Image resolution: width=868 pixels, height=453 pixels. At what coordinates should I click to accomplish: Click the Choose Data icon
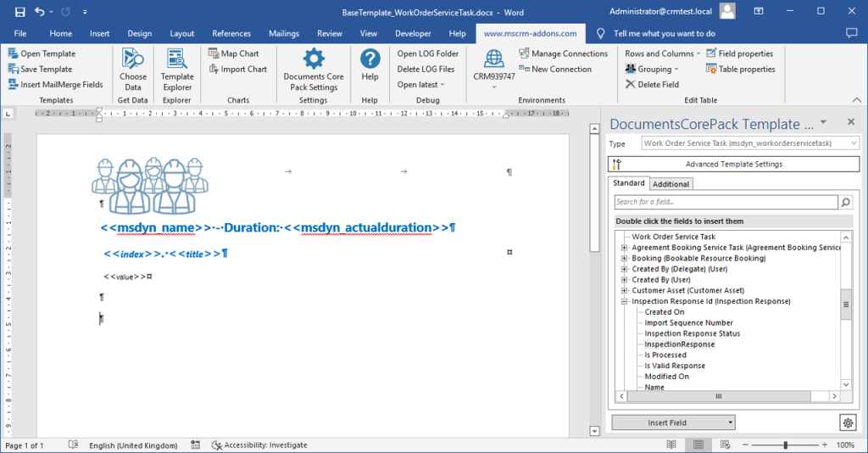point(133,59)
